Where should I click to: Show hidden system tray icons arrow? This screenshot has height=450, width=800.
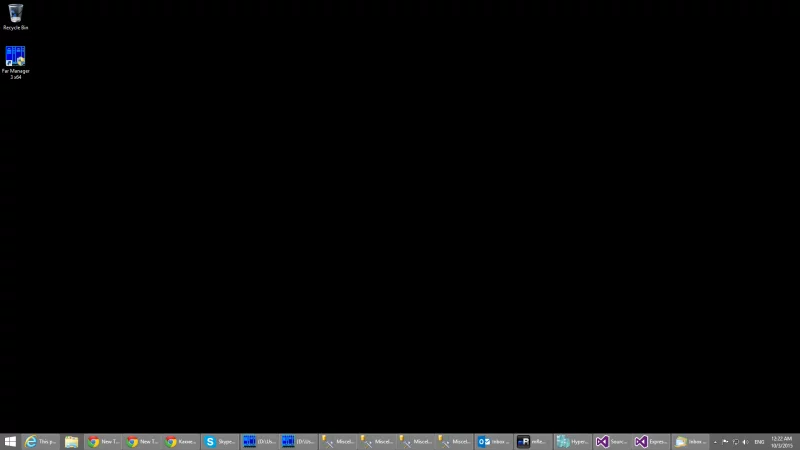coord(715,442)
